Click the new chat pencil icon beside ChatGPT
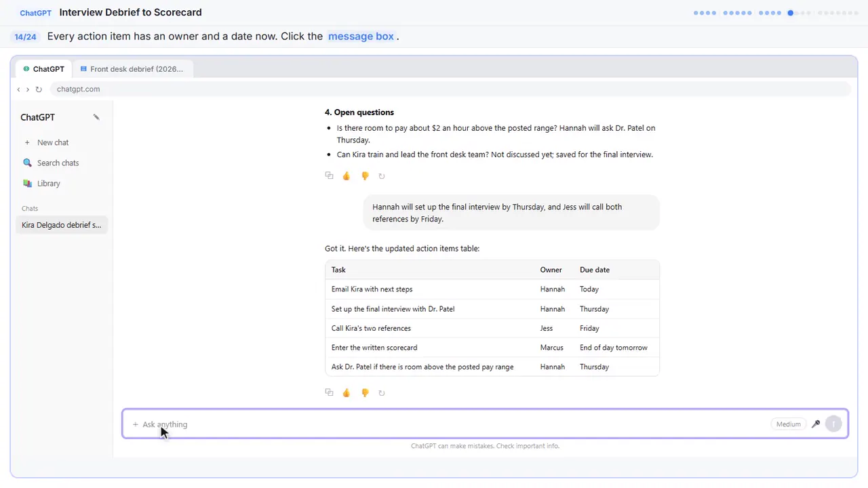 tap(96, 117)
